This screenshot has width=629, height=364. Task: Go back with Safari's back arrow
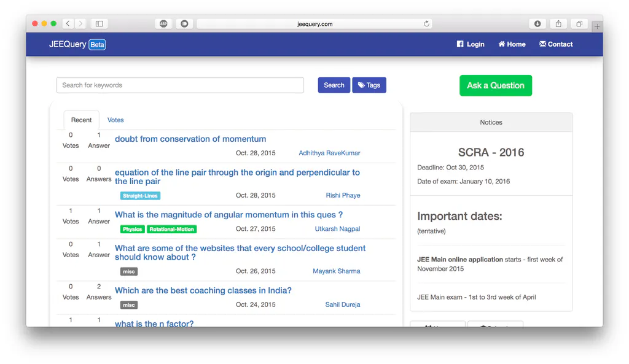68,24
